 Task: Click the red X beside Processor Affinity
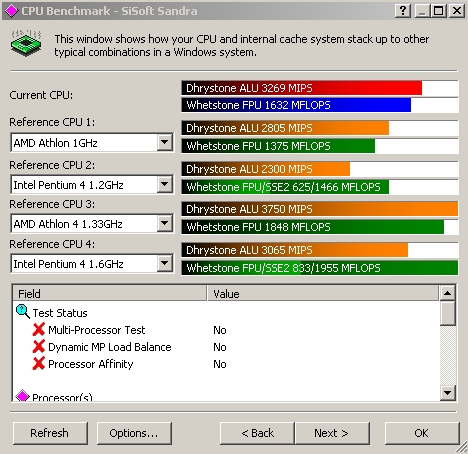39,364
